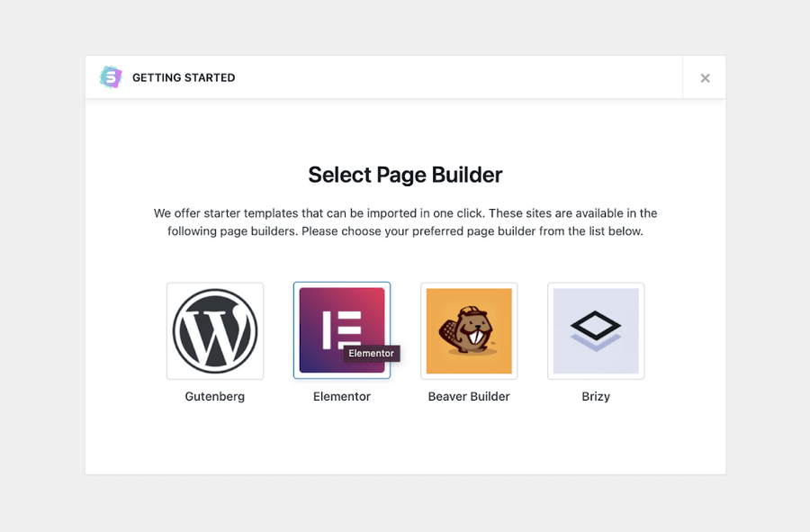Select the Brizy stacked layers icon

tap(596, 330)
